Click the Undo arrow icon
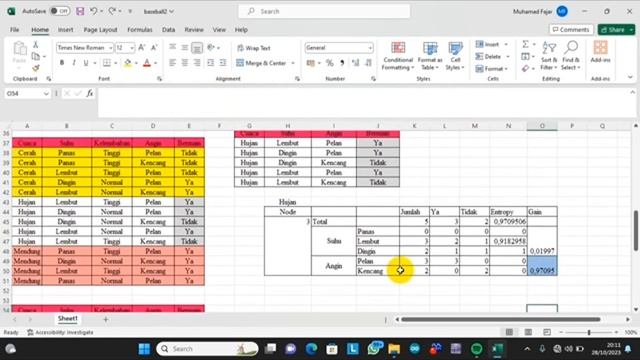This screenshot has height=360, width=640. (93, 11)
